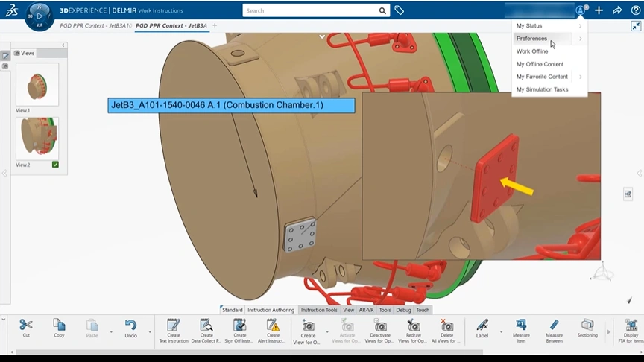This screenshot has height=362, width=644.
Task: Expand the Undo dropdown arrow
Action: pyautogui.click(x=150, y=331)
